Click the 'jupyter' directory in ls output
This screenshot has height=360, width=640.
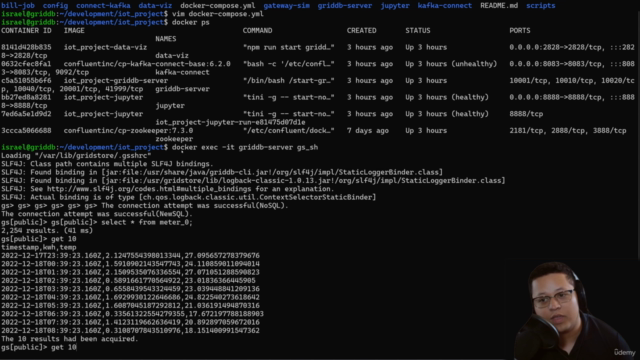395,6
